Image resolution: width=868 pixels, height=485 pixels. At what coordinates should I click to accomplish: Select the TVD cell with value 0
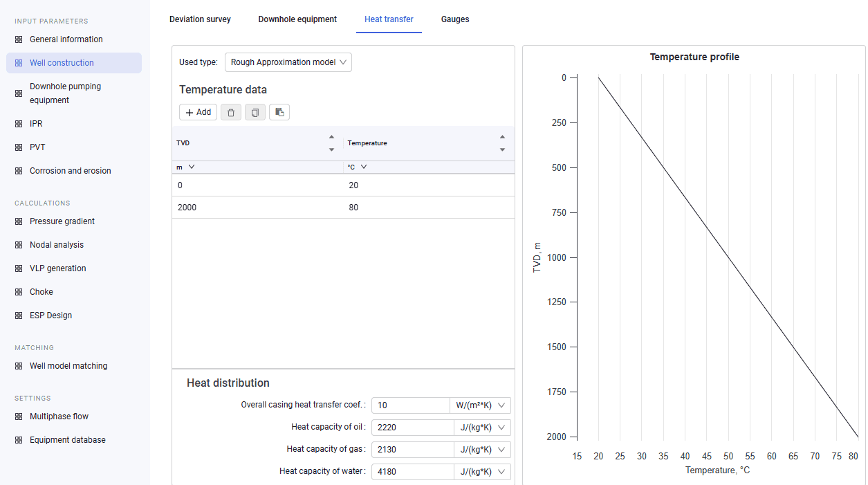[x=257, y=185]
